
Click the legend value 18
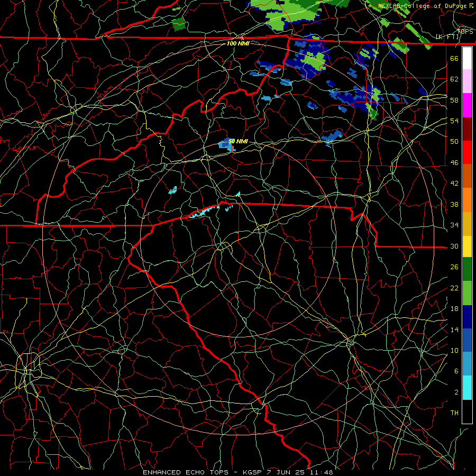pyautogui.click(x=454, y=309)
